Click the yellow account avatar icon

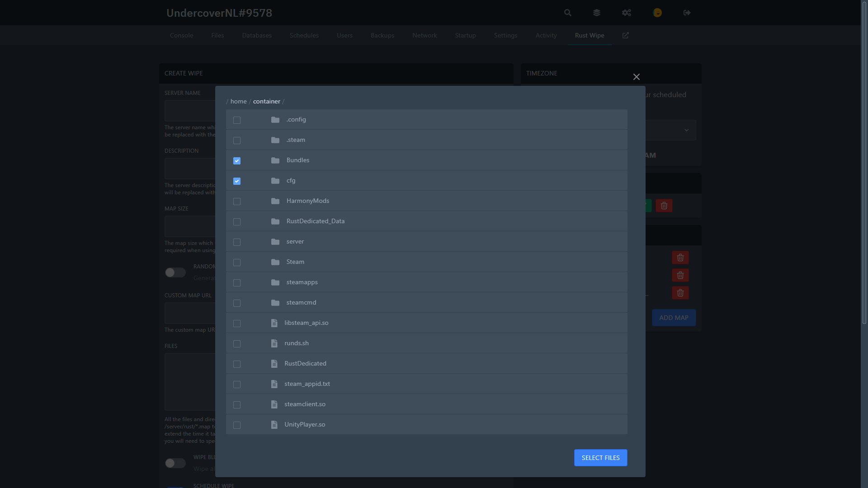[x=658, y=13]
